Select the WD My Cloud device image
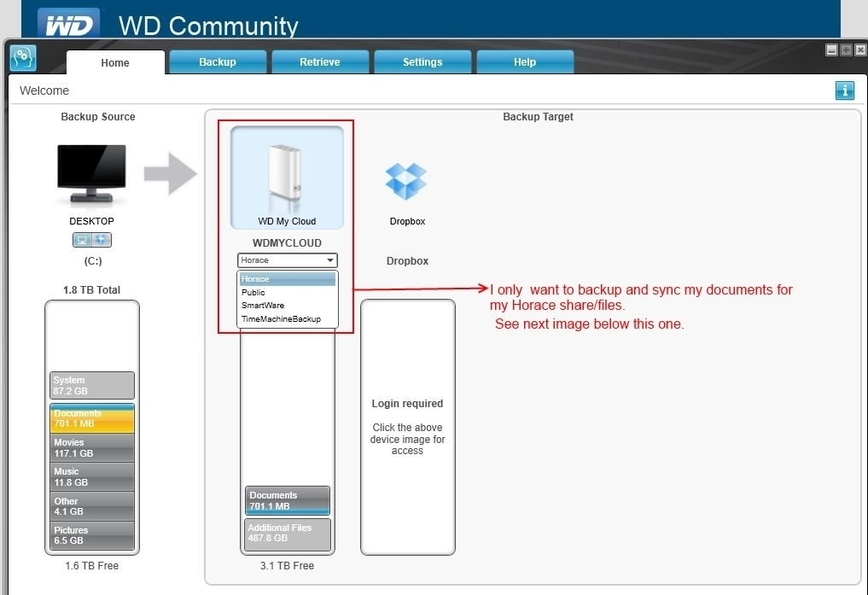The height and width of the screenshot is (595, 868). tap(287, 177)
